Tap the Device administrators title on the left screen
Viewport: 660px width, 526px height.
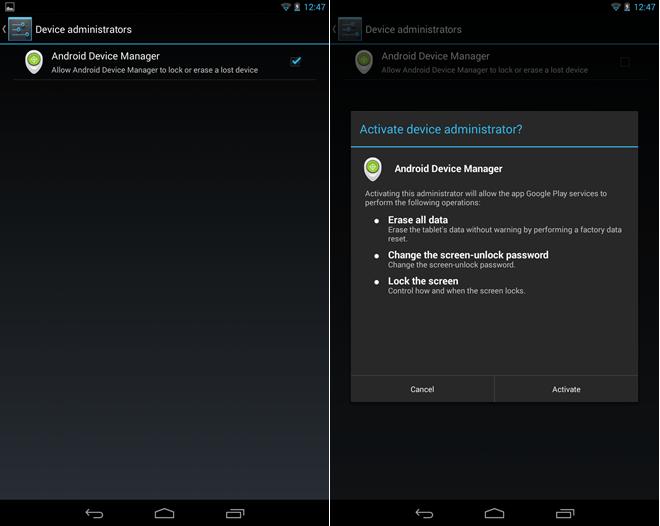(x=83, y=29)
